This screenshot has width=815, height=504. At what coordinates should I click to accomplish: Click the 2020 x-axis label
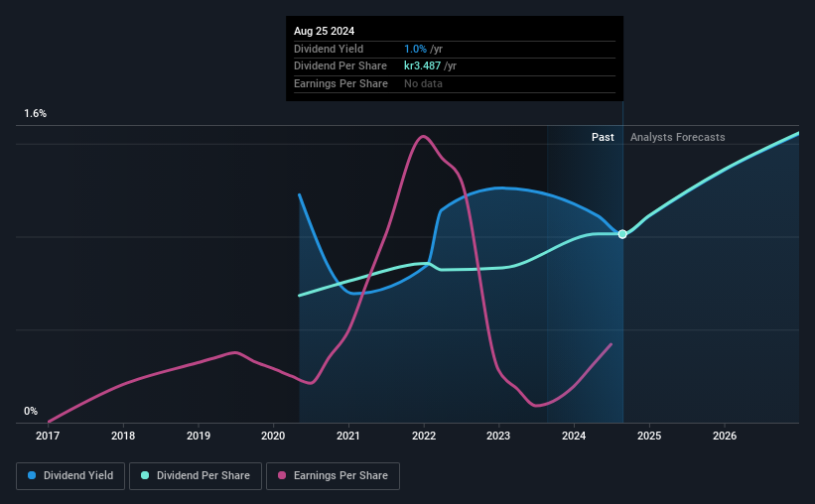click(273, 436)
